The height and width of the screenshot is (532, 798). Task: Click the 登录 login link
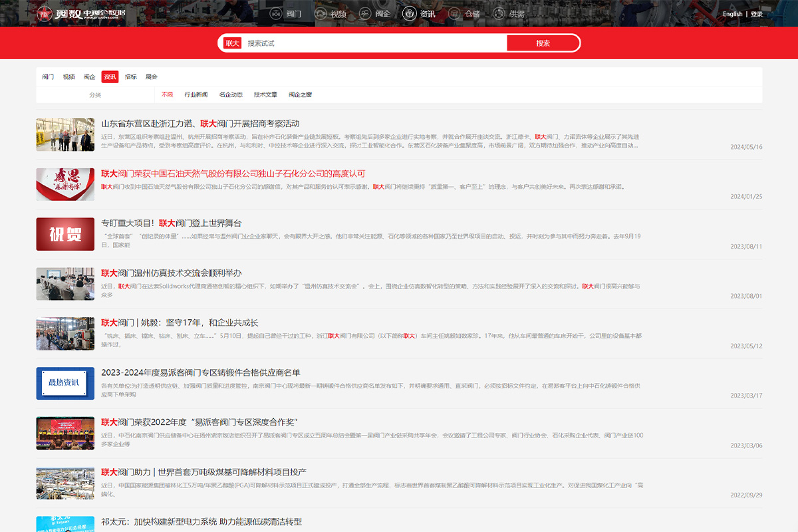pyautogui.click(x=757, y=14)
